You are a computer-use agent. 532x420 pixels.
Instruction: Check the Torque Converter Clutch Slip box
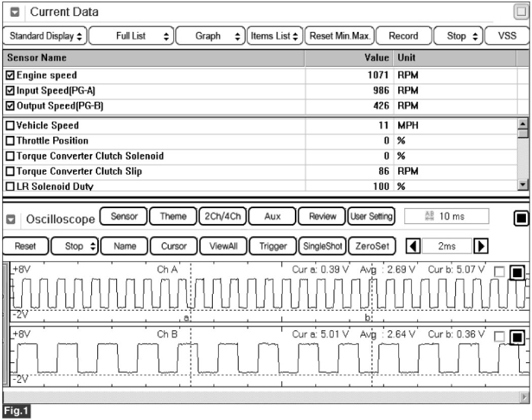tap(10, 171)
